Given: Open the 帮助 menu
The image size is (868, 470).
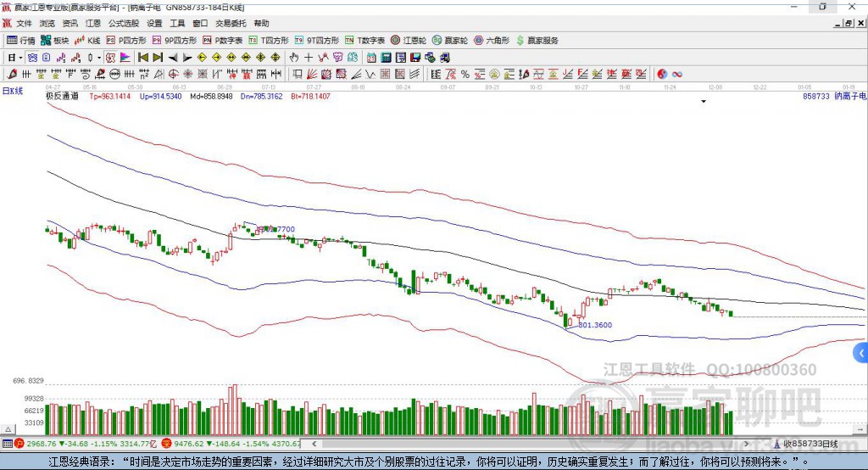Looking at the screenshot, I should pos(261,23).
